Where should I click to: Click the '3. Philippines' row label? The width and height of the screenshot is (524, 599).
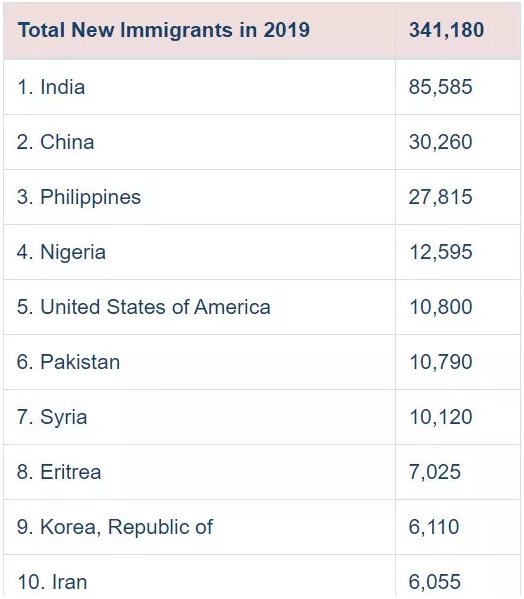(79, 198)
